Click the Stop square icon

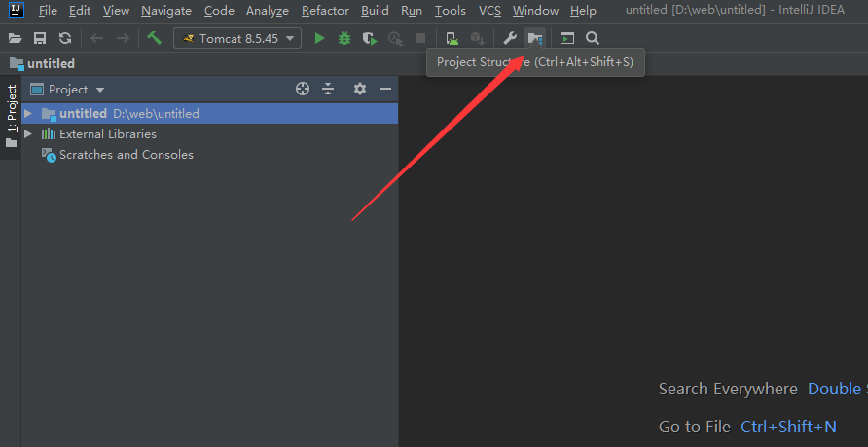pyautogui.click(x=420, y=38)
